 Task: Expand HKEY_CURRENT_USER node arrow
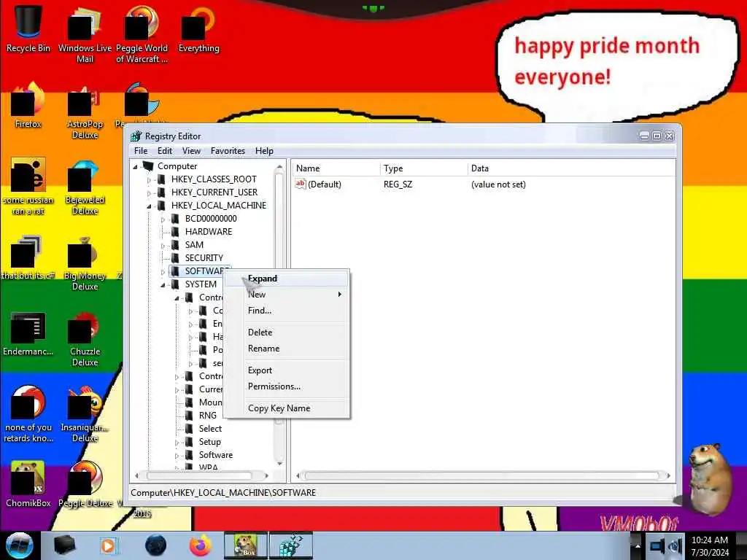click(149, 192)
